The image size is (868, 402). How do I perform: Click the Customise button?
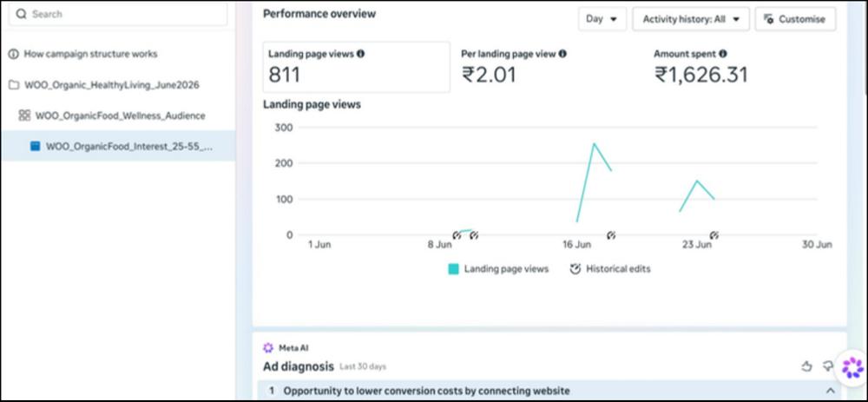[x=795, y=19]
